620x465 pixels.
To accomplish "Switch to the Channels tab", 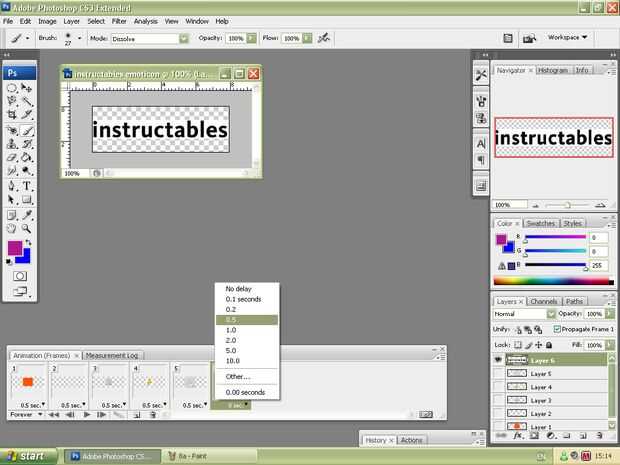I will pyautogui.click(x=544, y=301).
